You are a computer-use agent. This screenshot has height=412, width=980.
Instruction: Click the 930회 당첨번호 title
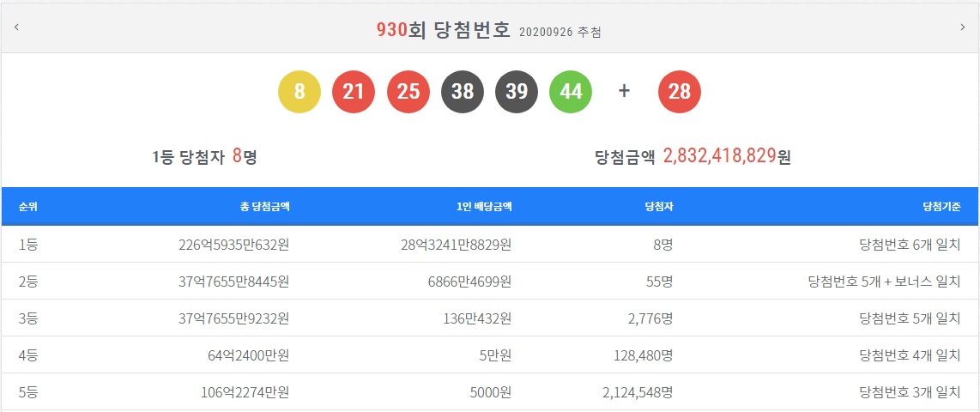coord(444,30)
